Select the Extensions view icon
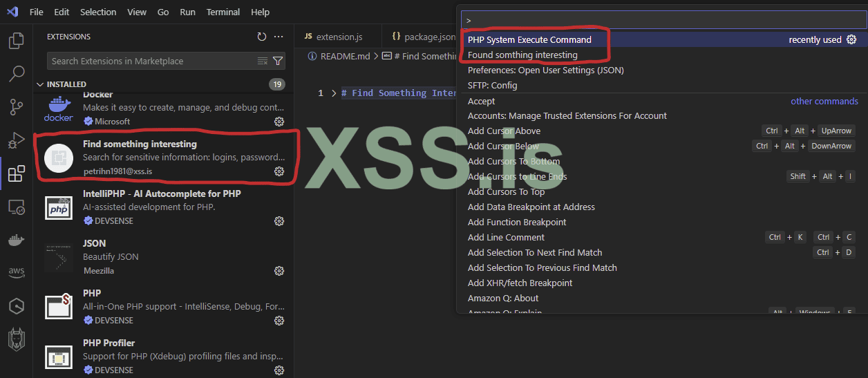The width and height of the screenshot is (868, 378). click(17, 173)
